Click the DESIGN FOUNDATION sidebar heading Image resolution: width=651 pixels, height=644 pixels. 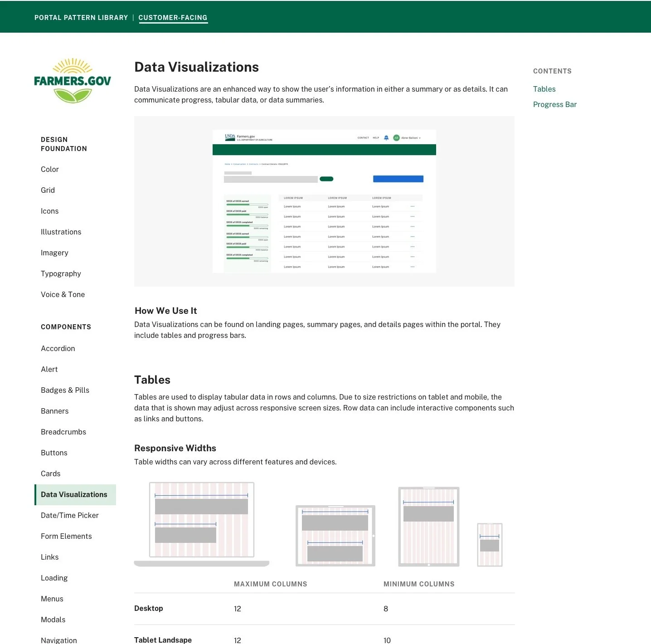[x=64, y=144]
